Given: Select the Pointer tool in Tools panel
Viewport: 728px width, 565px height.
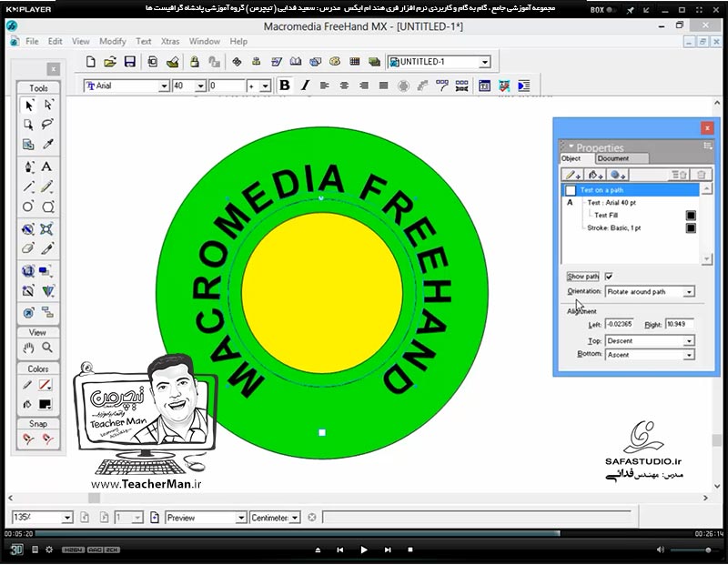Looking at the screenshot, I should [28, 106].
